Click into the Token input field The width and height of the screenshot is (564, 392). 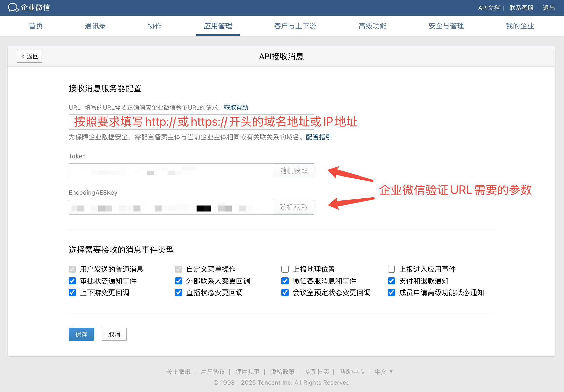point(171,171)
